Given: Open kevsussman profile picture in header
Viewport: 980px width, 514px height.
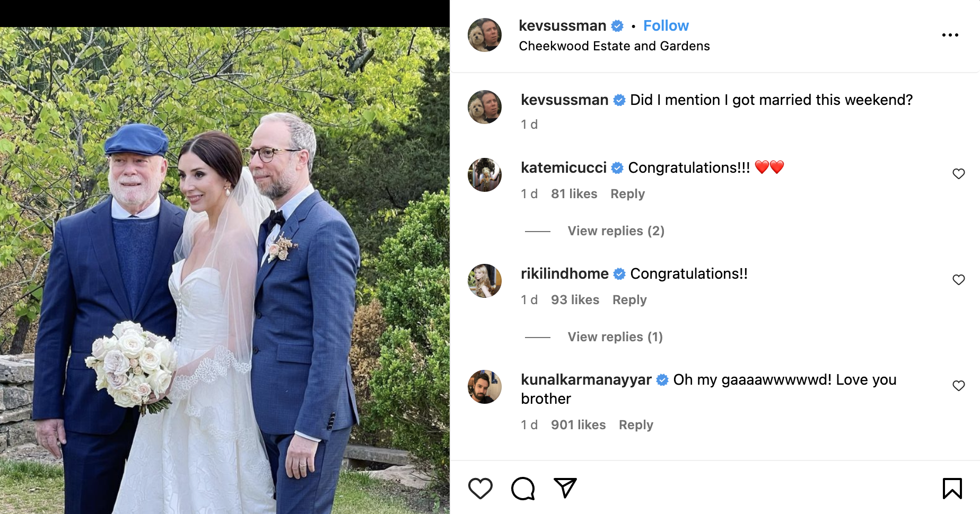Looking at the screenshot, I should click(x=484, y=35).
